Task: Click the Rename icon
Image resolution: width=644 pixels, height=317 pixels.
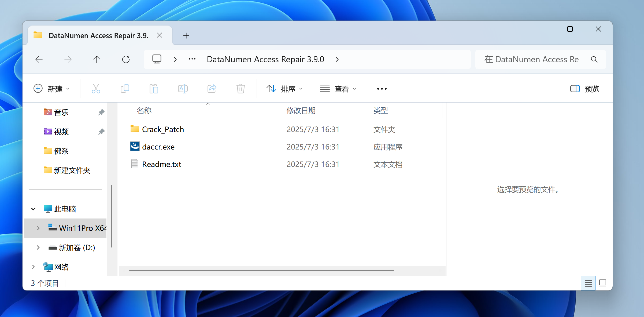Action: (183, 89)
